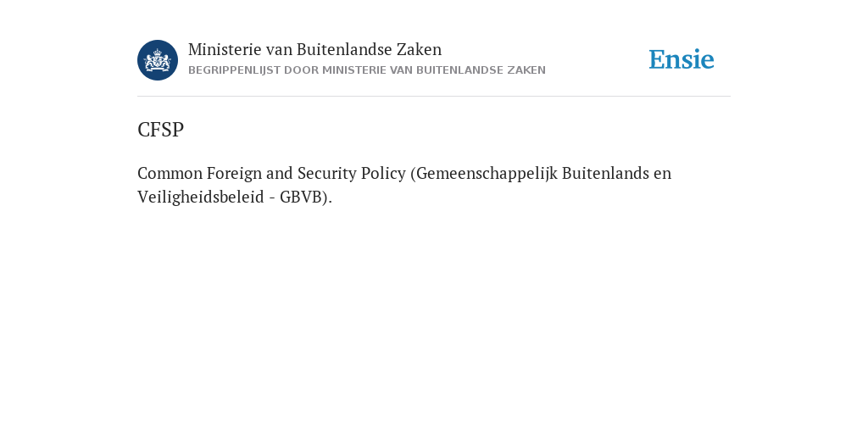This screenshot has height=434, width=868.
Task: Select the GBVB abbreviation
Action: point(301,197)
